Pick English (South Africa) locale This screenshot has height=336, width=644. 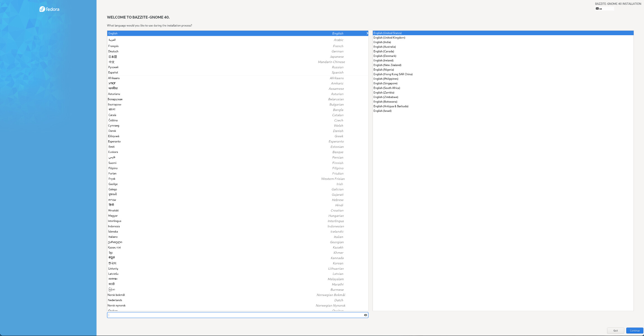[503, 88]
